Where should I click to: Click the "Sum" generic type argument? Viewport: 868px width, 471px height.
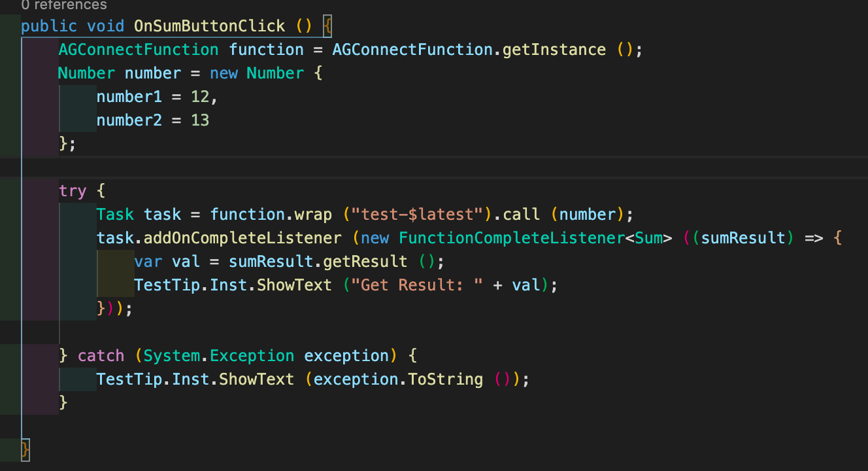[649, 238]
